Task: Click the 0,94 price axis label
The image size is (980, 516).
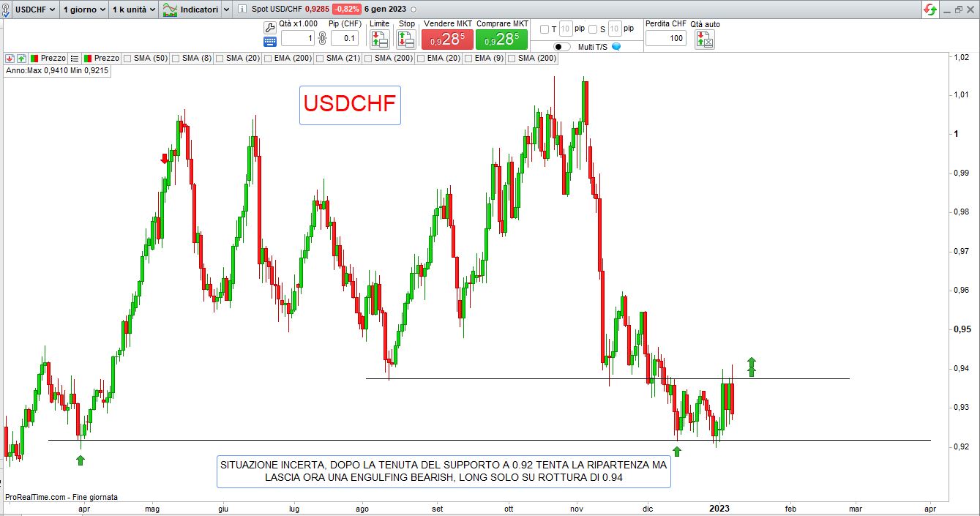Action: [962, 368]
